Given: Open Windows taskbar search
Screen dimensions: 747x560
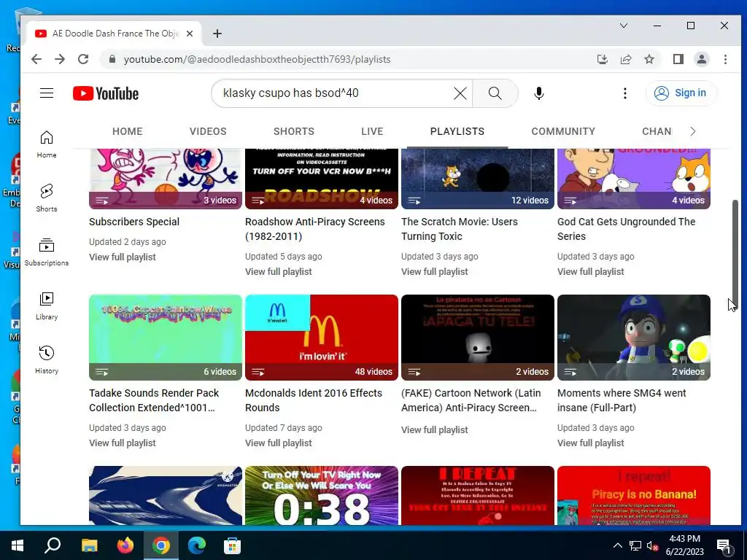Looking at the screenshot, I should click(x=53, y=545).
